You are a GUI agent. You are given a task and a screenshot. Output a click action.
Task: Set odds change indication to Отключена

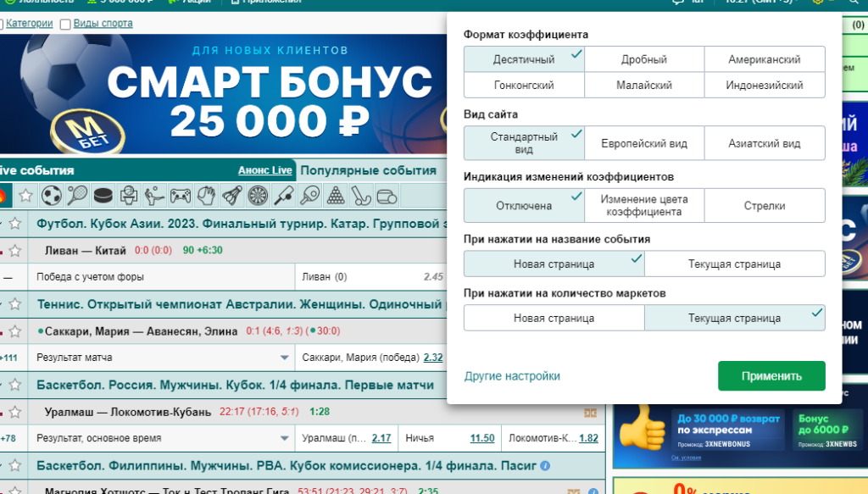pos(524,206)
